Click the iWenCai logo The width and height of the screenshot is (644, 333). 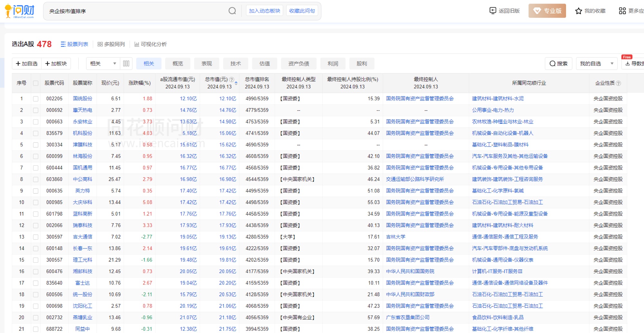tap(20, 11)
